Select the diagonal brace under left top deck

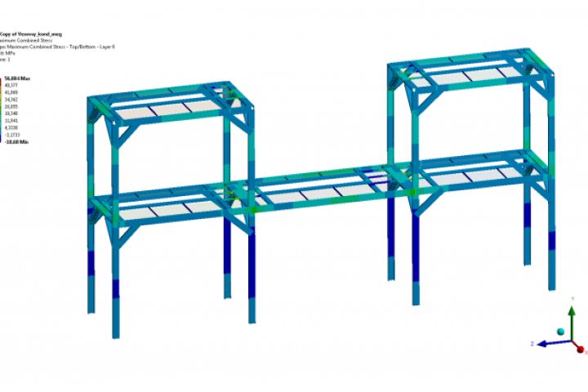point(127,136)
